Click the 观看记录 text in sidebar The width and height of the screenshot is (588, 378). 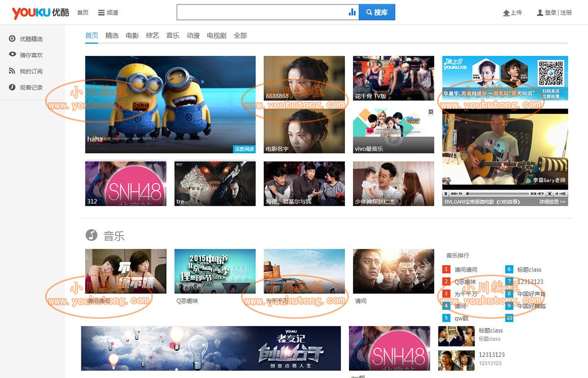click(x=31, y=88)
